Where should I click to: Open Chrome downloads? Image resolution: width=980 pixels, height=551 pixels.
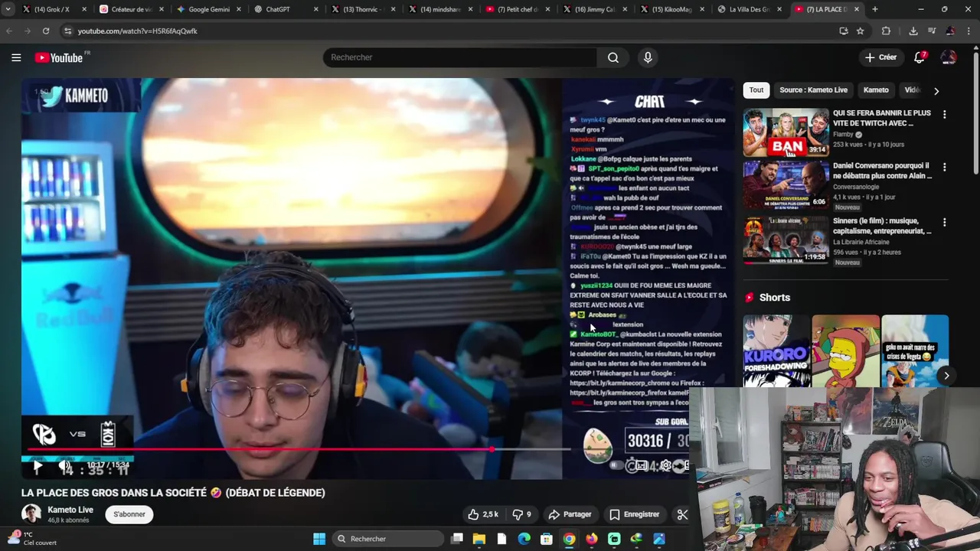913,31
